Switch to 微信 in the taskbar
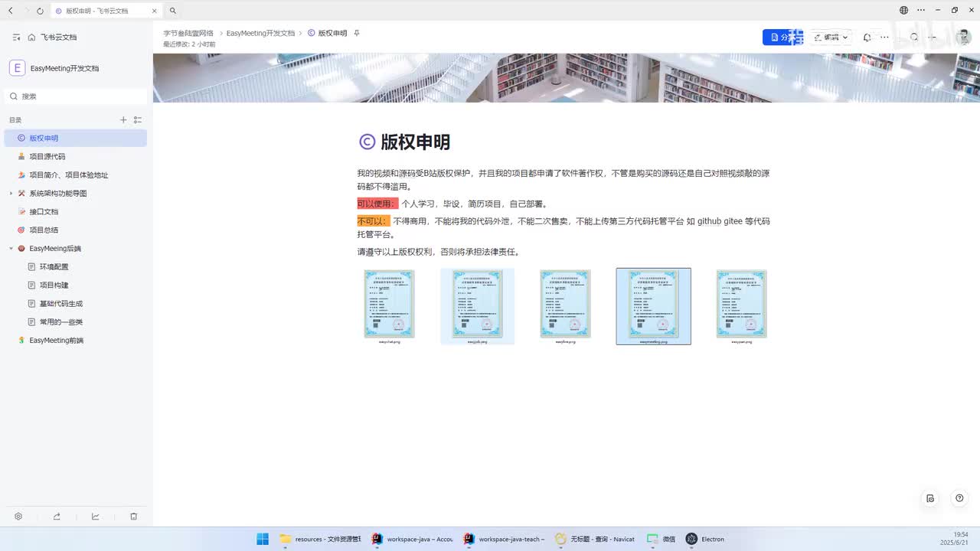 pos(661,539)
